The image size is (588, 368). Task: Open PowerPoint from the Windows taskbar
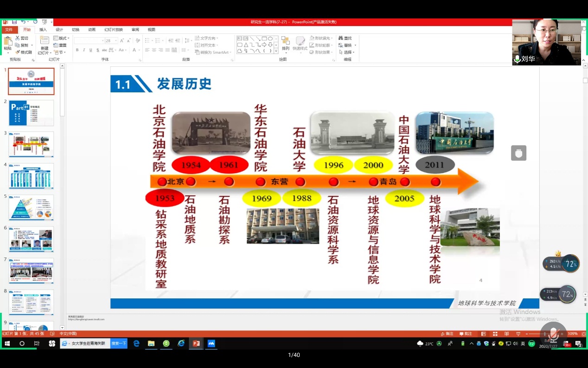coord(196,343)
